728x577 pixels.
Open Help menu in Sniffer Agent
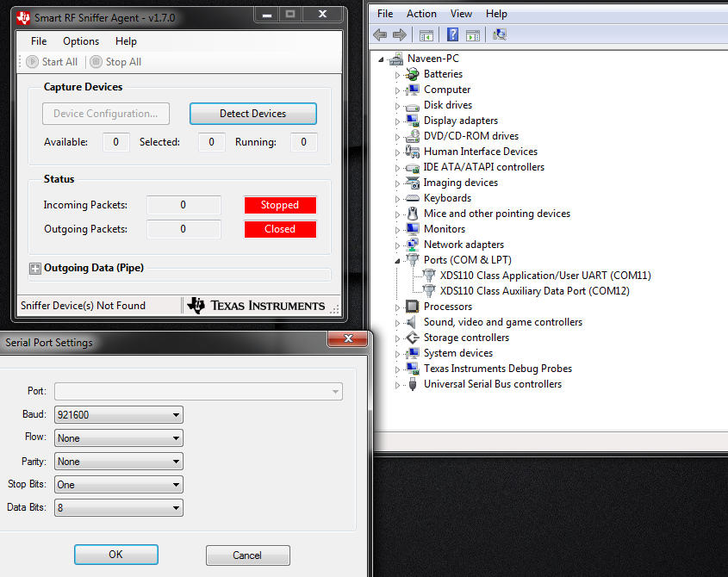pyautogui.click(x=126, y=41)
